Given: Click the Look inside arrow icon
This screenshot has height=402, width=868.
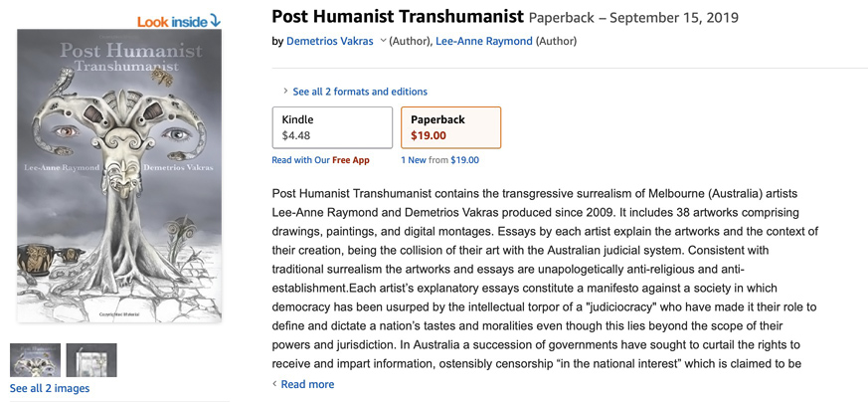Looking at the screenshot, I should tap(215, 20).
